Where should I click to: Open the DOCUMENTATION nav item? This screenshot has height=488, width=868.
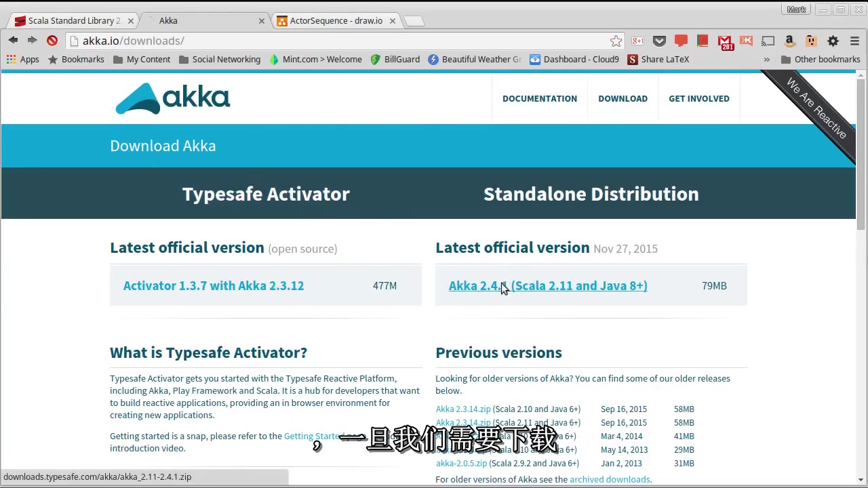pos(540,99)
